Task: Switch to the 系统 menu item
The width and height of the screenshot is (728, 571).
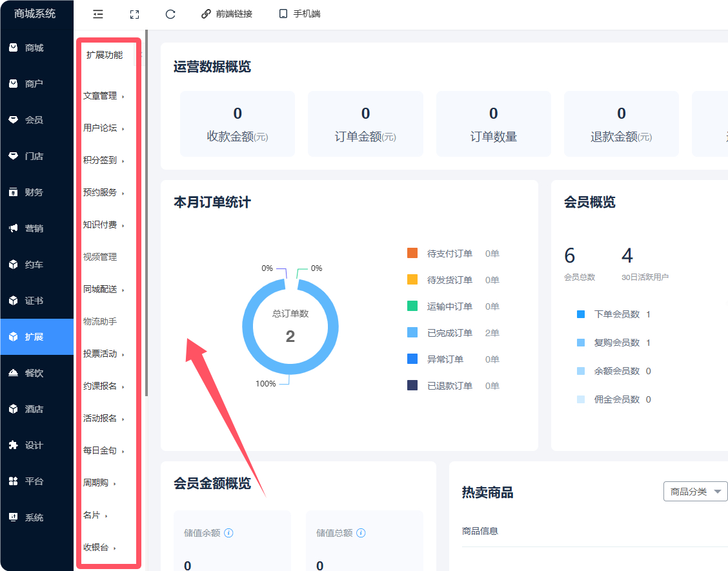Action: pos(23,517)
